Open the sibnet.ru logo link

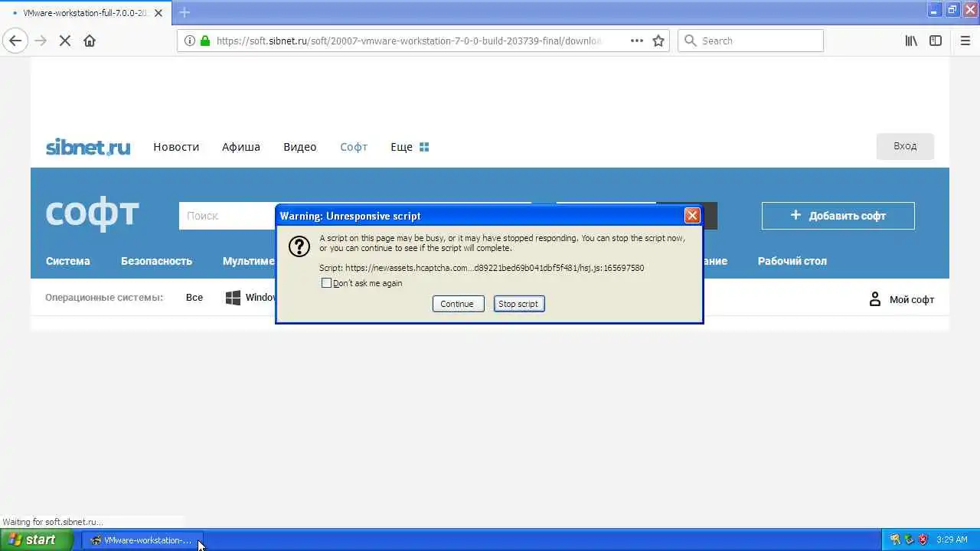(88, 146)
